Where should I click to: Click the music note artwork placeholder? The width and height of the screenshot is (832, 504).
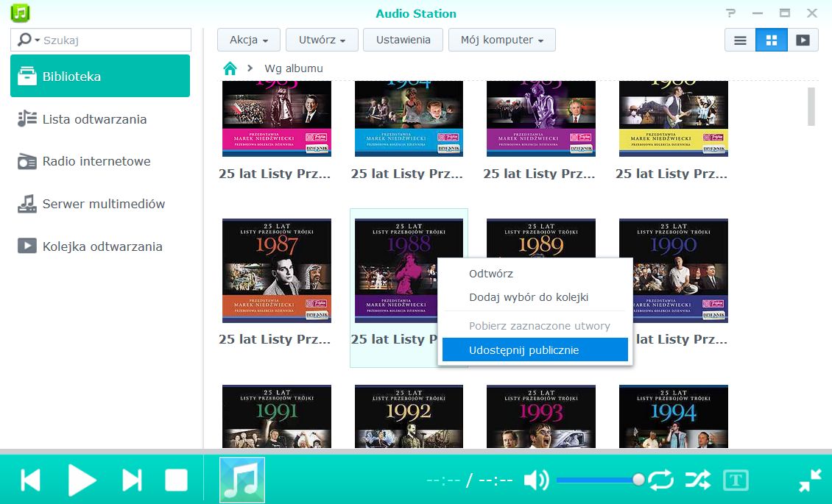point(242,480)
